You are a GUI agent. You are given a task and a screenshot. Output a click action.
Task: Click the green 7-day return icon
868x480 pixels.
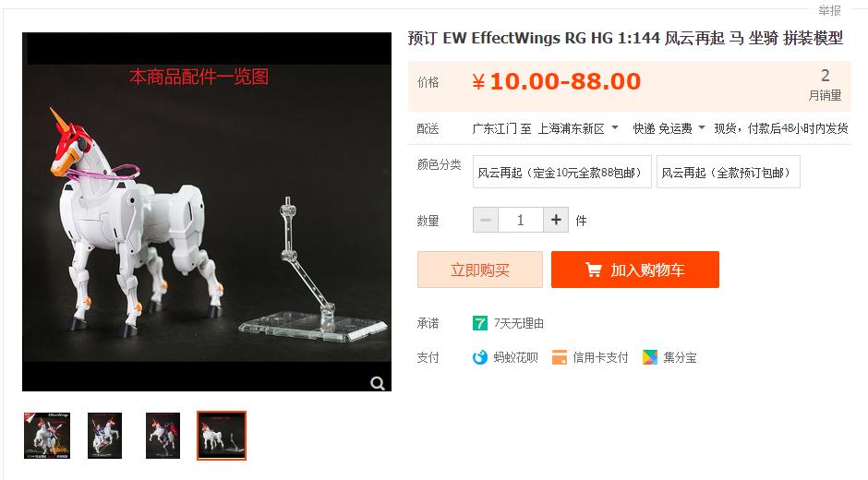point(480,323)
